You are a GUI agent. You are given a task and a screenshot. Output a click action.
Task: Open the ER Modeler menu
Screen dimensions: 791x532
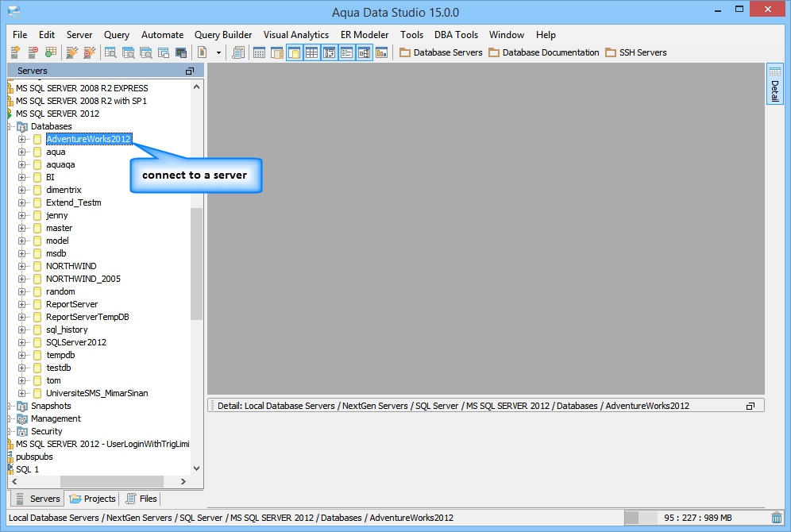click(365, 35)
